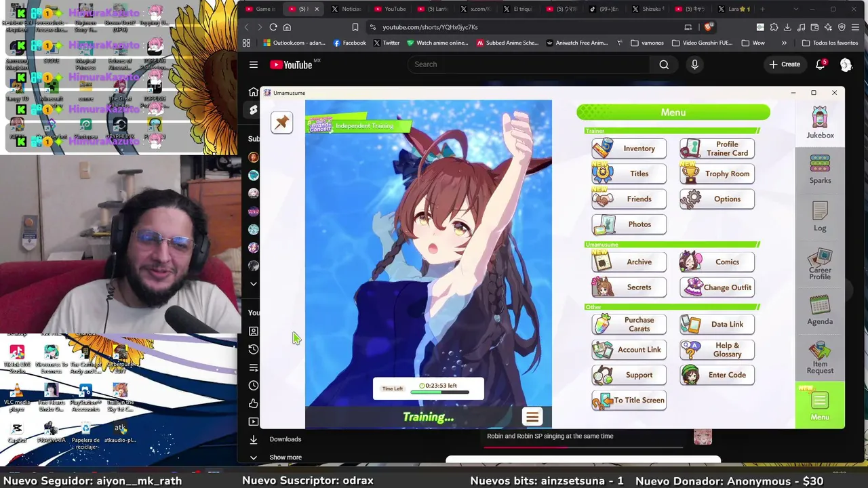868x488 pixels.
Task: Open the Jukebox in the game sidebar
Action: [820, 123]
